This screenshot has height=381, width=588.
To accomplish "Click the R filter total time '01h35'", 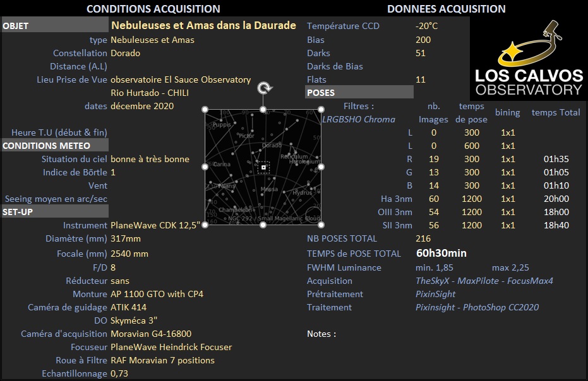I will [x=556, y=159].
